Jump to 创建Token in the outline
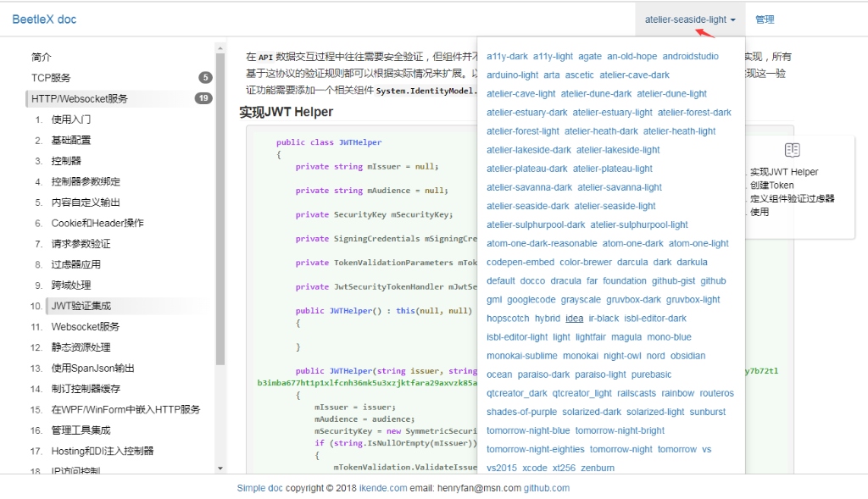Viewport: 868px width, 499px height. pyautogui.click(x=771, y=186)
